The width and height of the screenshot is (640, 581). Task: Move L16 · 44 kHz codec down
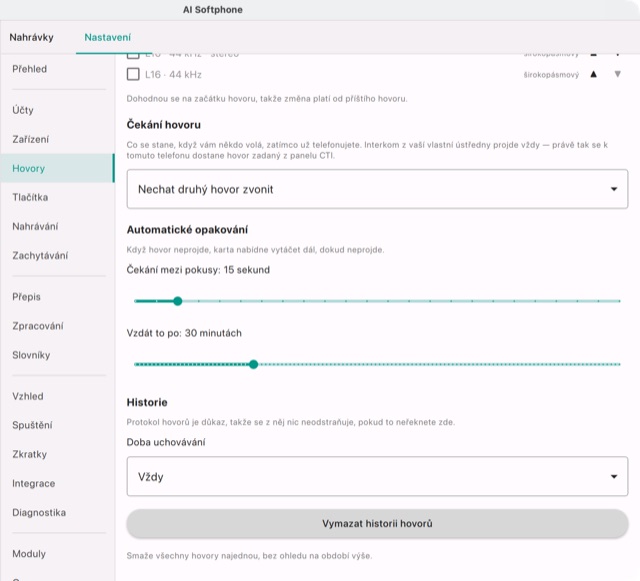tap(618, 74)
